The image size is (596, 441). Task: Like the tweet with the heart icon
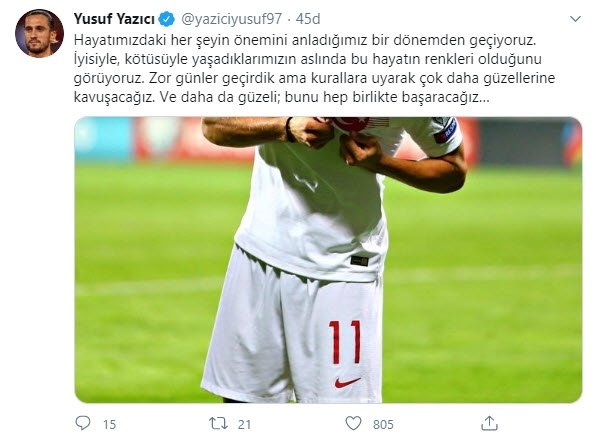(x=353, y=423)
